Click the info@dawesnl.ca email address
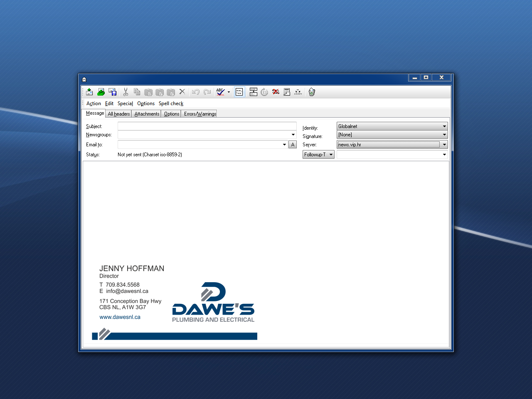Screen dimensions: 532x399 tap(127, 291)
